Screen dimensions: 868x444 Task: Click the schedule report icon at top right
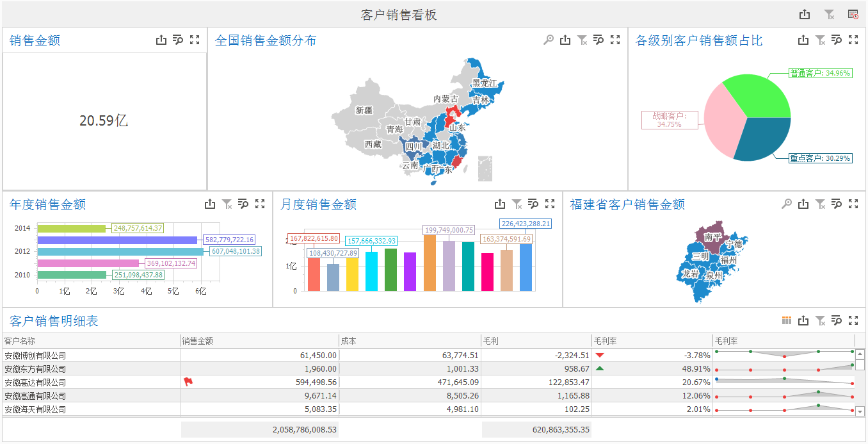coord(853,13)
